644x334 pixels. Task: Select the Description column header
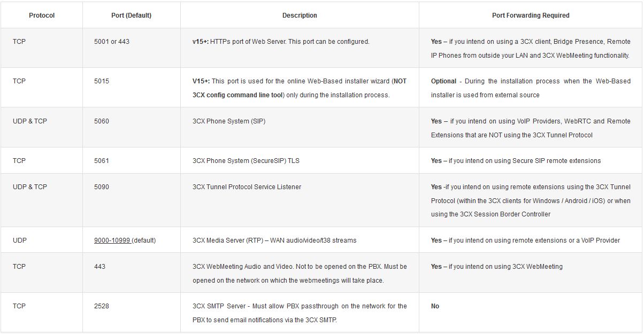click(x=300, y=15)
